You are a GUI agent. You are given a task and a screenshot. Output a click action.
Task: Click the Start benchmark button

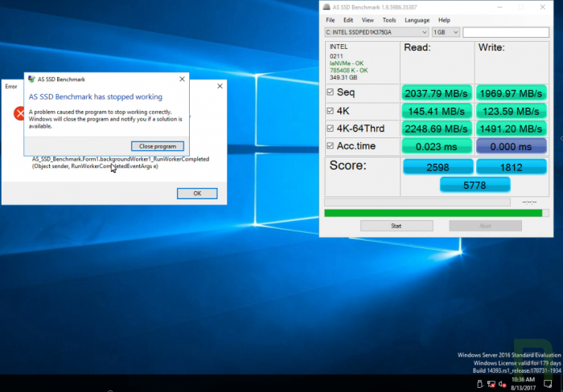click(397, 226)
